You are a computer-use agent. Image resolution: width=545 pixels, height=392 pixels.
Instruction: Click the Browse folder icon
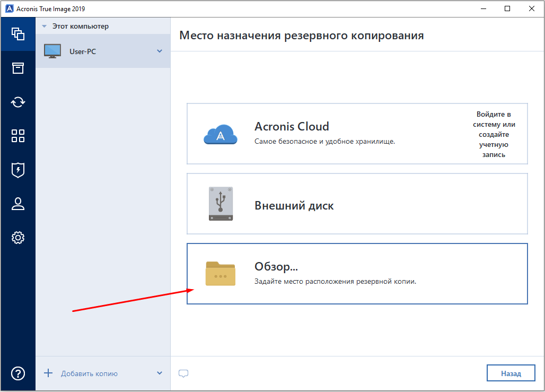click(221, 273)
